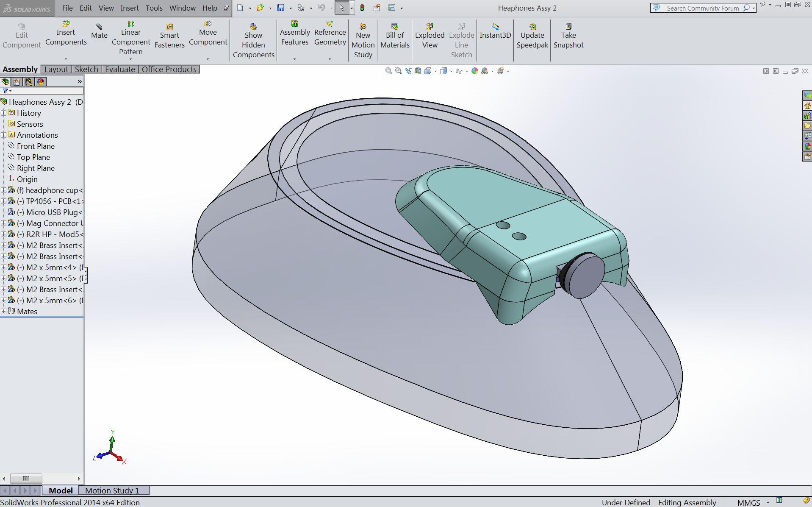Select Micro USB Plug component
This screenshot has width=812, height=507.
(x=50, y=212)
